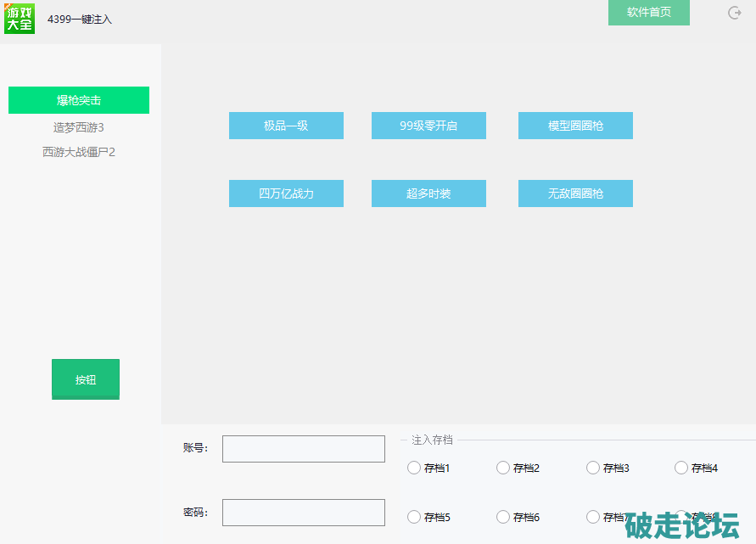Focus the 账号 input field
The width and height of the screenshot is (756, 544).
coord(304,449)
